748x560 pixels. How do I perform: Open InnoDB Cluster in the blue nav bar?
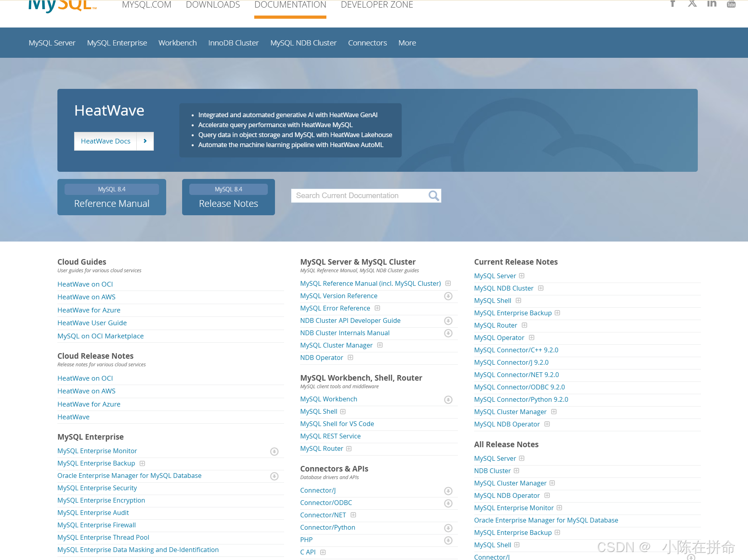[x=234, y=43]
